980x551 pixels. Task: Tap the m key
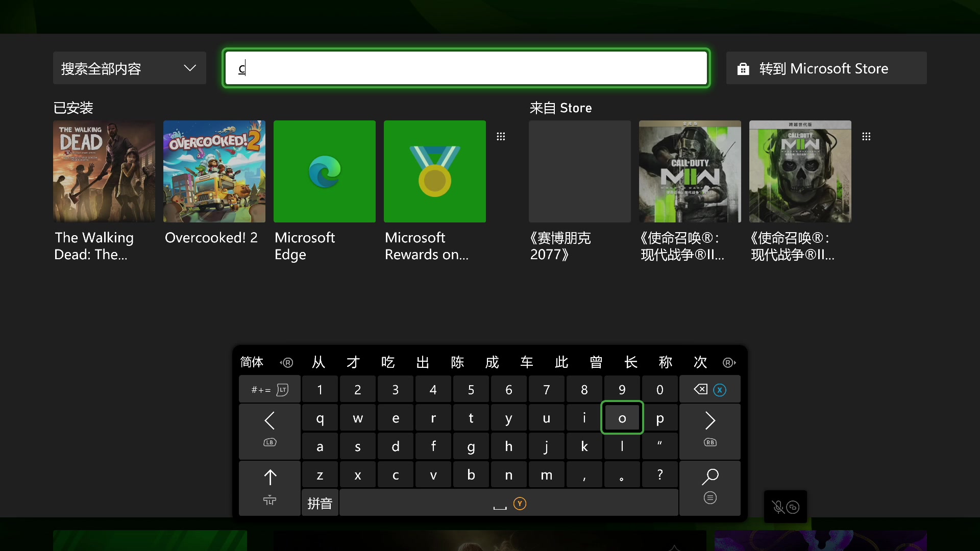pos(547,475)
